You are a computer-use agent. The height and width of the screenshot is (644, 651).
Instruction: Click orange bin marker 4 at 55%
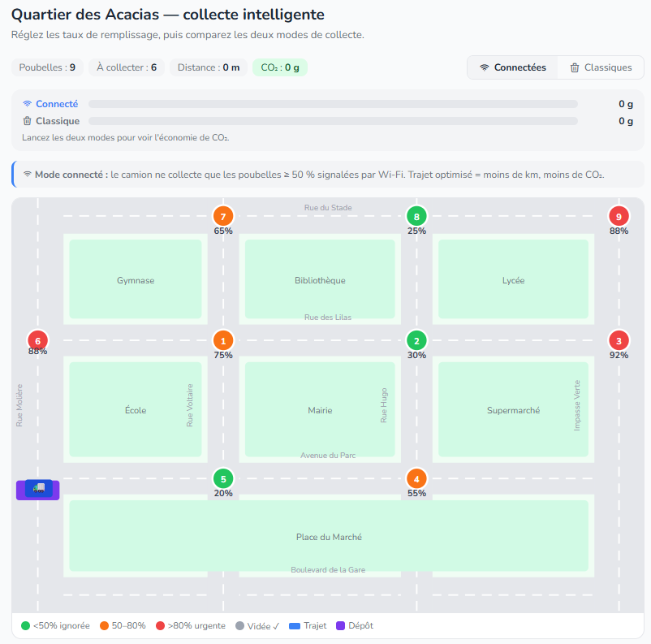click(416, 478)
